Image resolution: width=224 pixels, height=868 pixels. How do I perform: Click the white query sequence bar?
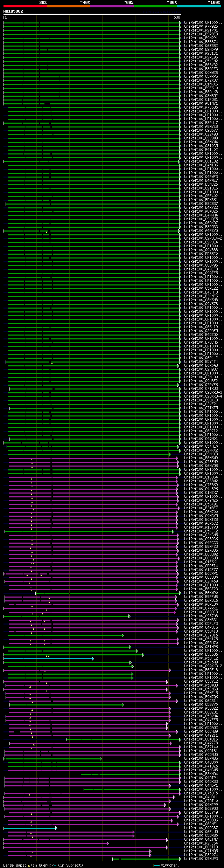pyautogui.click(x=92, y=14)
